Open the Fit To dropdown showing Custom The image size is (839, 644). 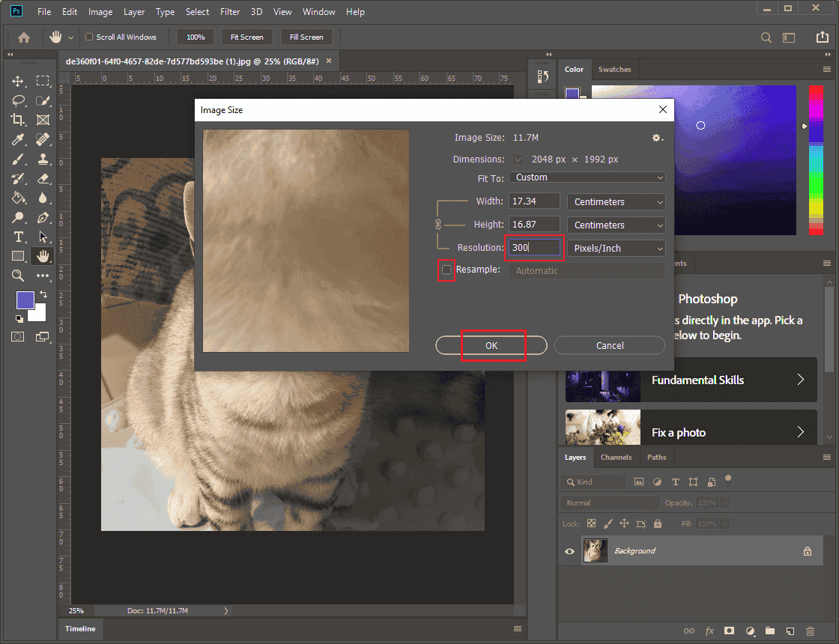click(587, 177)
